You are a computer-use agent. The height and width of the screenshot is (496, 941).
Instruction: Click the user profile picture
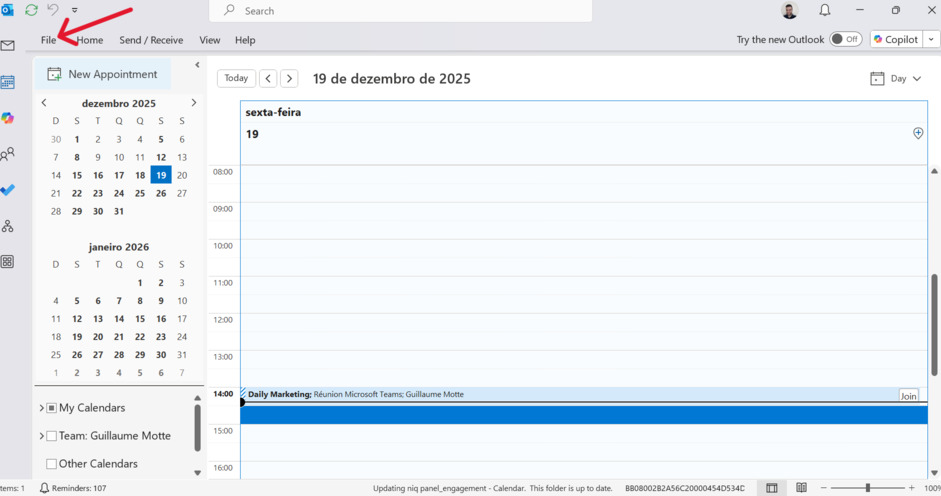[x=789, y=10]
